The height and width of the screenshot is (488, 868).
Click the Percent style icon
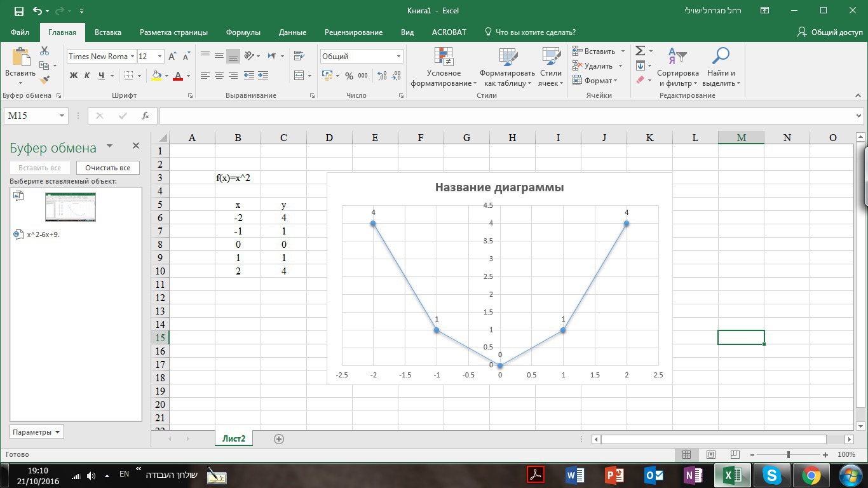point(349,76)
